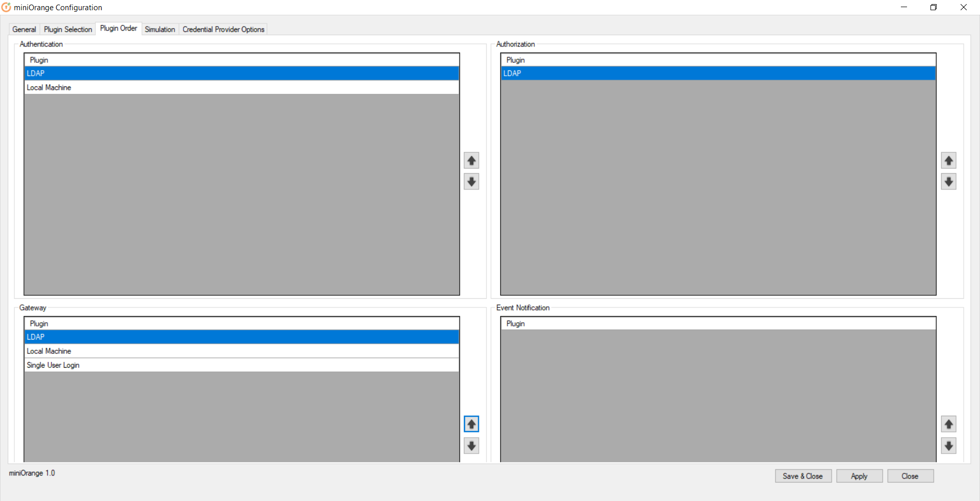Image resolution: width=980 pixels, height=501 pixels.
Task: Click Plugin column header in Authorization
Action: tap(718, 60)
